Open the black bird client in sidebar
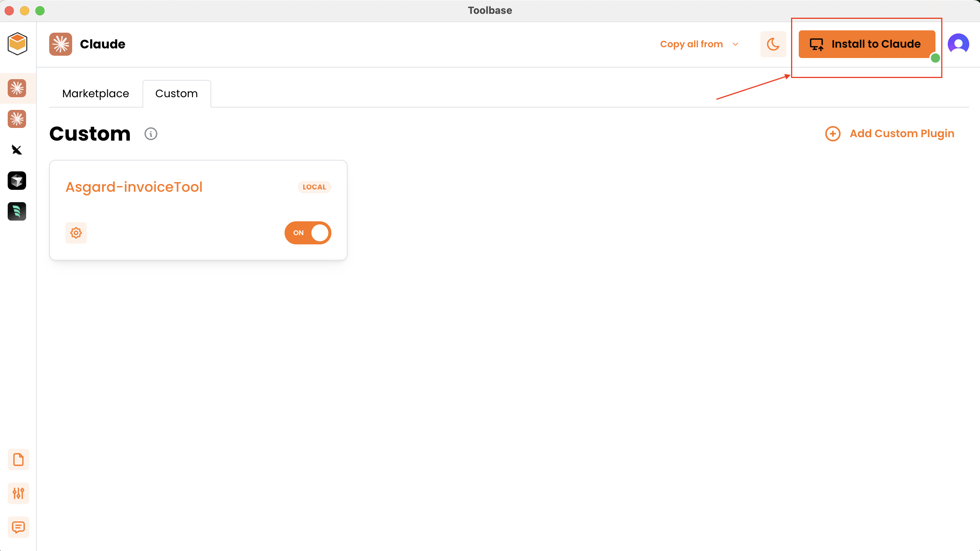This screenshot has width=980, height=551. coord(17,150)
